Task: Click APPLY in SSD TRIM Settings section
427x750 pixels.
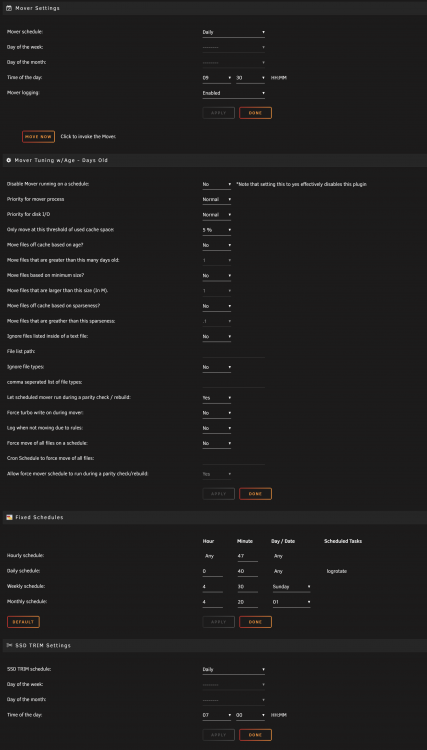Action: coord(219,735)
